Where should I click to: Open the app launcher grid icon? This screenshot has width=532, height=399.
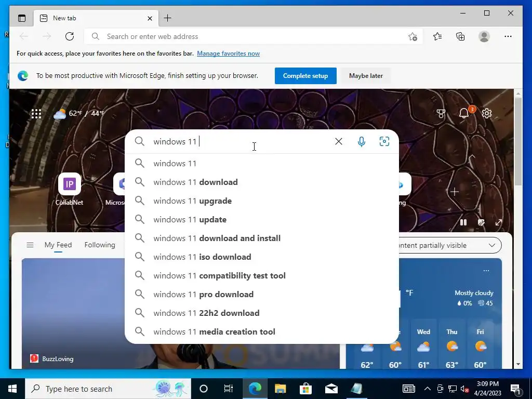(36, 114)
